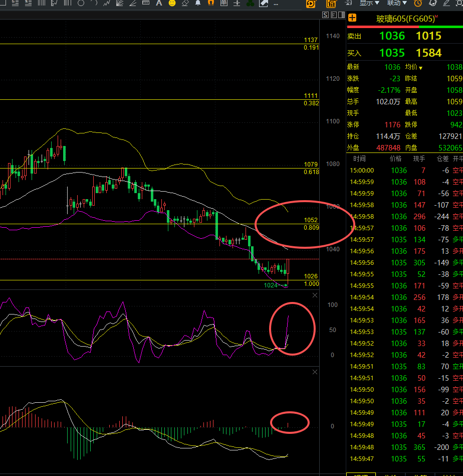Select the Gann fan lines tool
The image size is (463, 476).
coord(120,4)
